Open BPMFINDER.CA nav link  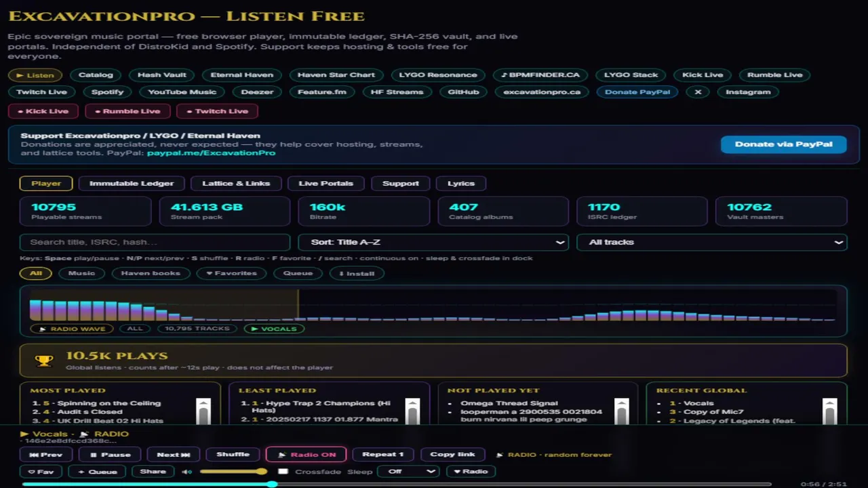pyautogui.click(x=540, y=75)
